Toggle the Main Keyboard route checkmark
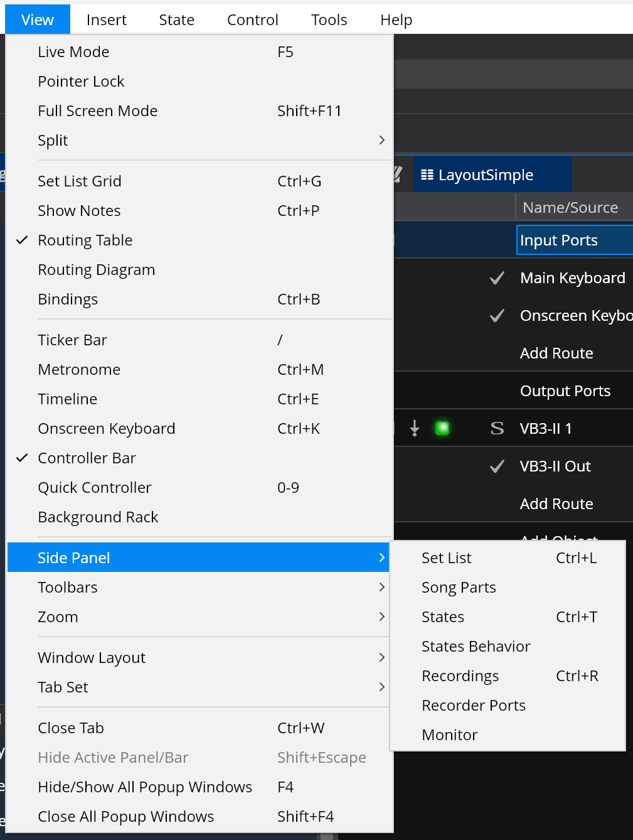Screen dimensions: 633x840 coord(497,277)
